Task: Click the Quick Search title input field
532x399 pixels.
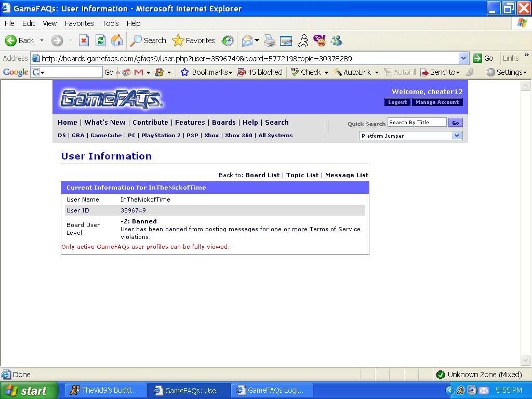Action: (x=417, y=123)
